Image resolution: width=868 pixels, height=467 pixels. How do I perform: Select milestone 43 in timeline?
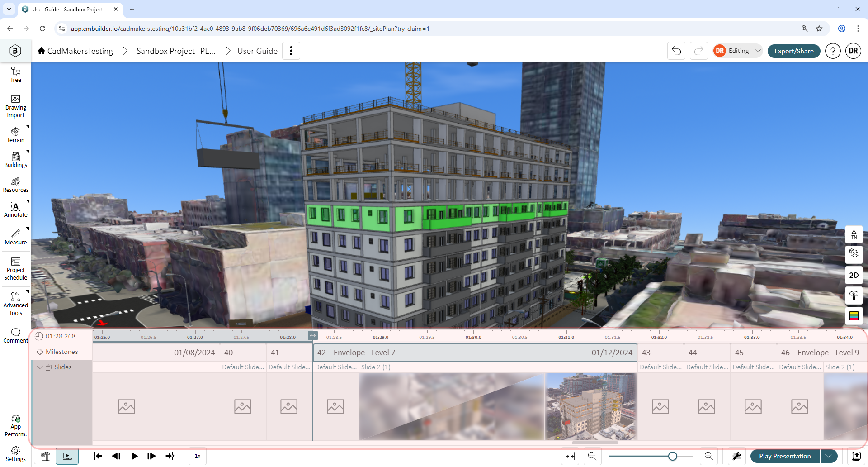coord(660,353)
